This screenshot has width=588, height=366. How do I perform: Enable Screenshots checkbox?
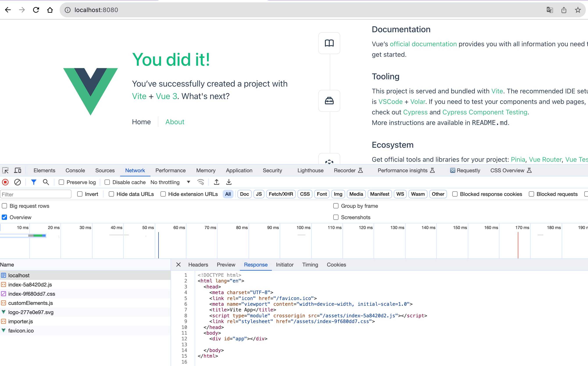[x=336, y=217]
